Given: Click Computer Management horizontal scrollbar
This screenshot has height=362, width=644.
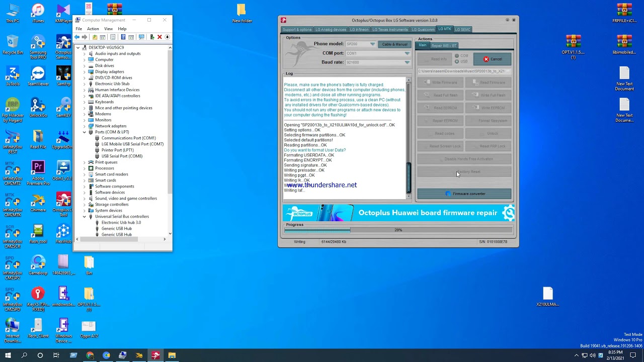Looking at the screenshot, I should tap(121, 239).
